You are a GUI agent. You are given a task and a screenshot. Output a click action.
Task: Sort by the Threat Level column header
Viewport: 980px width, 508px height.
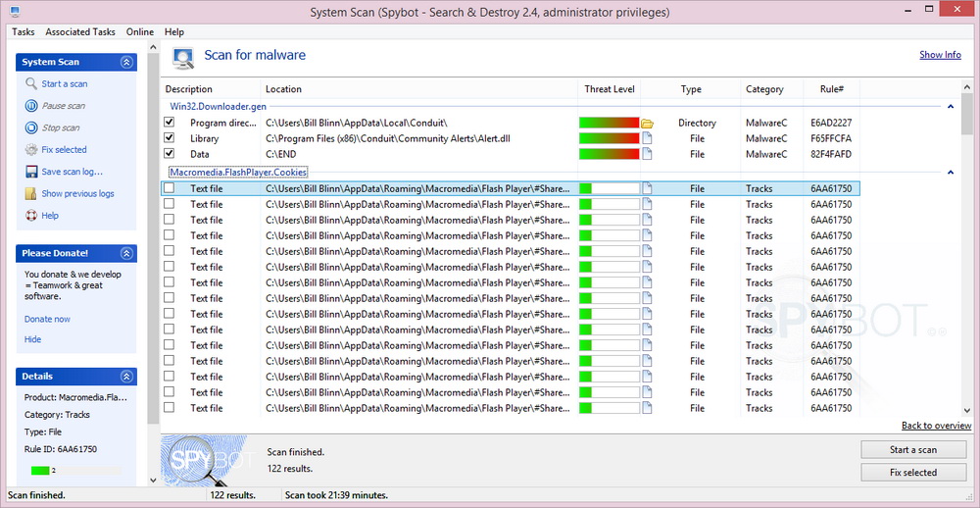610,89
